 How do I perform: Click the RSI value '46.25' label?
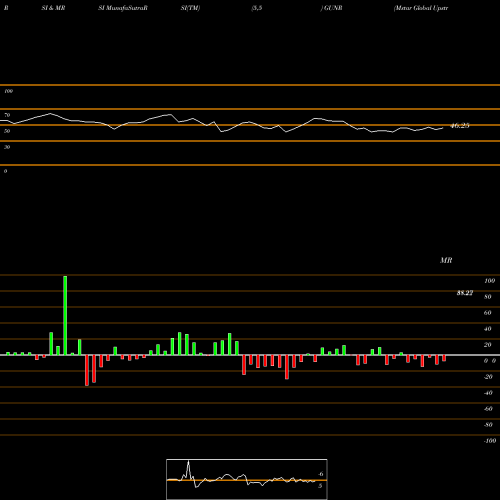pyautogui.click(x=460, y=126)
